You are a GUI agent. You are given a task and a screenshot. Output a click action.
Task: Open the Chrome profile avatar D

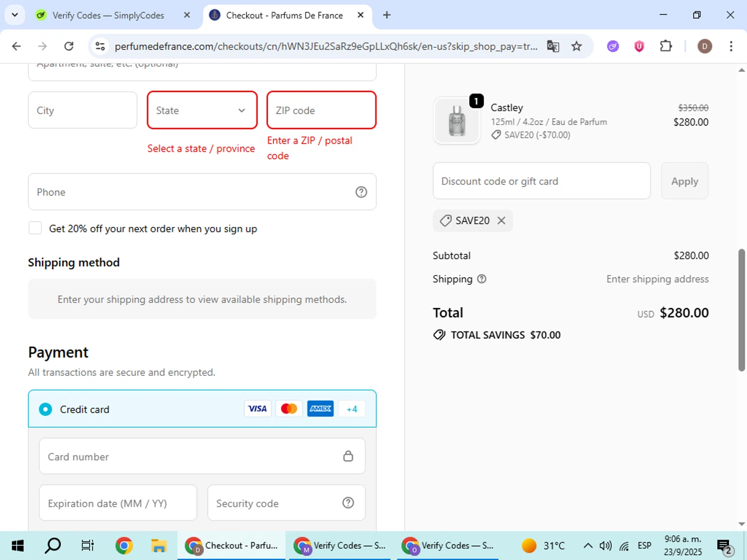coord(704,46)
